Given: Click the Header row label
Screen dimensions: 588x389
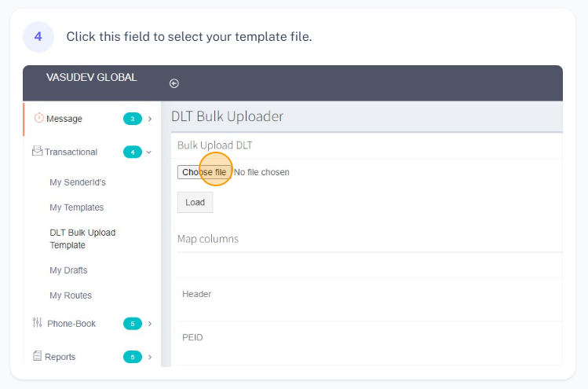Looking at the screenshot, I should click(x=196, y=294).
